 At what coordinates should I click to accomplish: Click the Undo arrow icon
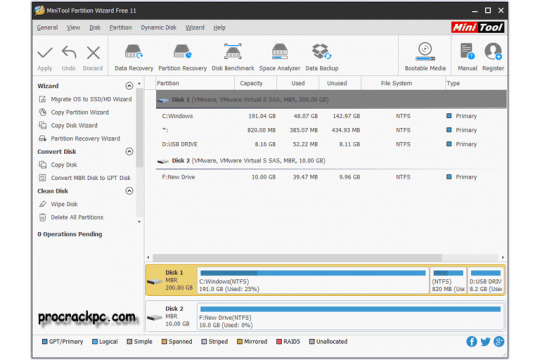click(x=69, y=53)
